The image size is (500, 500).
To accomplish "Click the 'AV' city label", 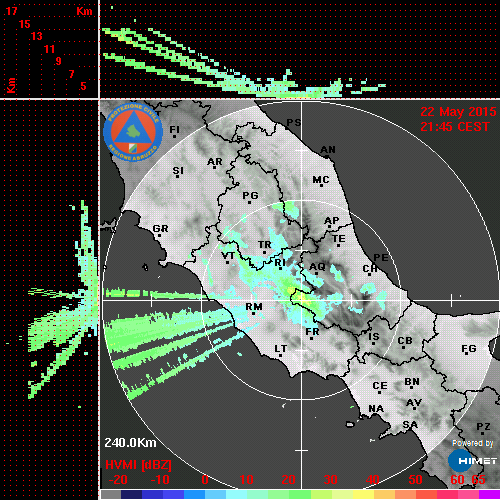I will coord(414,403).
